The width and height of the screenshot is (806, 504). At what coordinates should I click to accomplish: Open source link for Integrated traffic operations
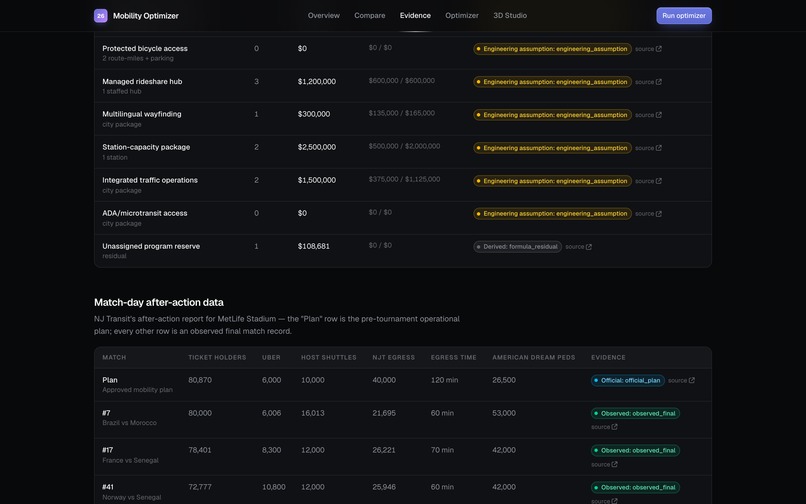pos(648,181)
